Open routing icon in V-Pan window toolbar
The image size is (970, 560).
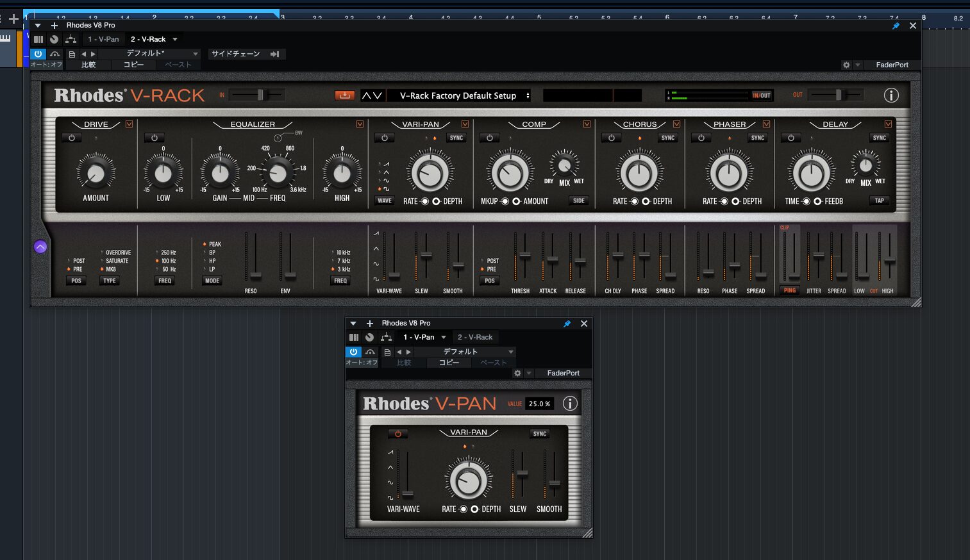click(386, 337)
